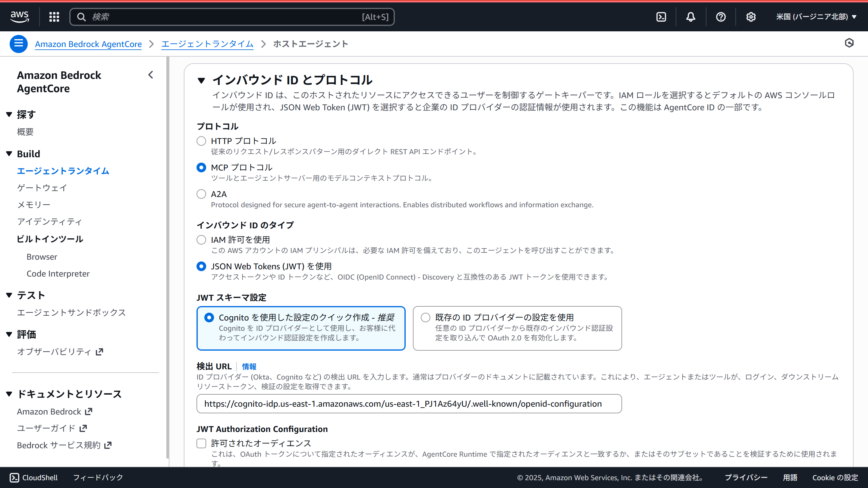The height and width of the screenshot is (488, 868).
Task: Enable the 許可されたオーディエンス checkbox
Action: (x=201, y=443)
